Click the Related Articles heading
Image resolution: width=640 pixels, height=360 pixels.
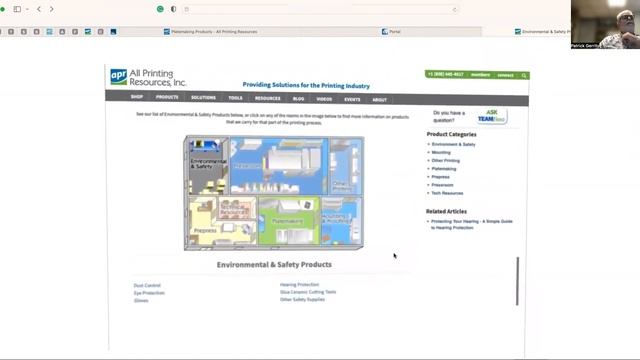point(446,211)
